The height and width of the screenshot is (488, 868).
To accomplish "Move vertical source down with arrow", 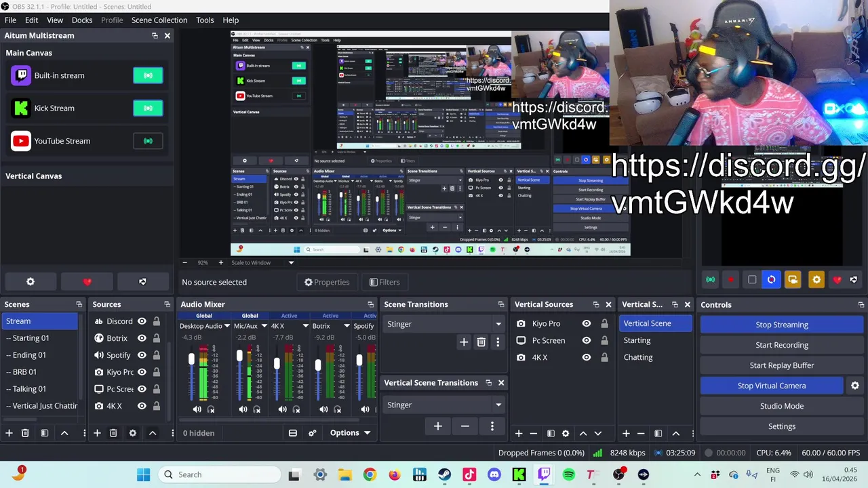I will (598, 433).
